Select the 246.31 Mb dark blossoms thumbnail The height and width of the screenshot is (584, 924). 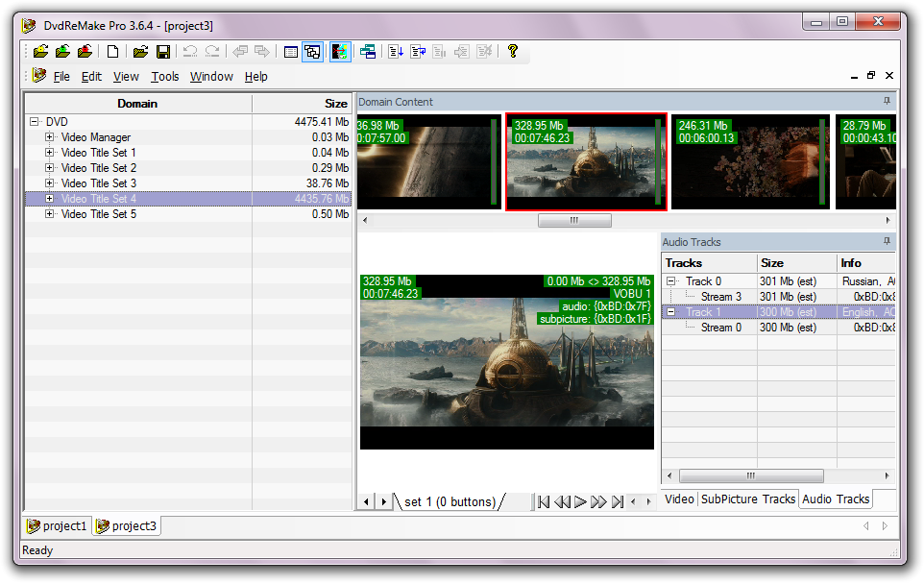[x=749, y=161]
